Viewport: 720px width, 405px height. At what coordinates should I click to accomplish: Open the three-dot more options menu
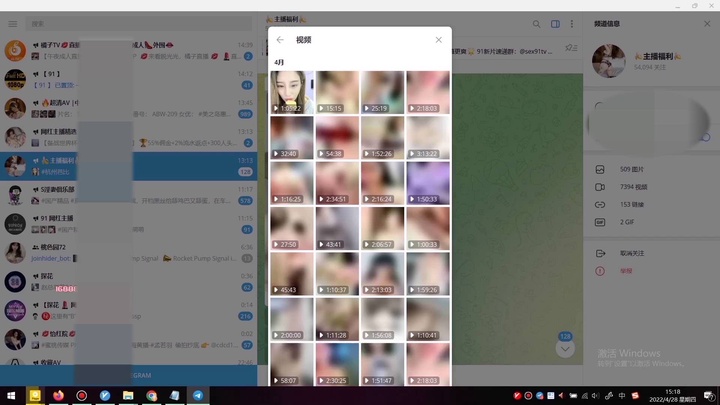(x=572, y=23)
